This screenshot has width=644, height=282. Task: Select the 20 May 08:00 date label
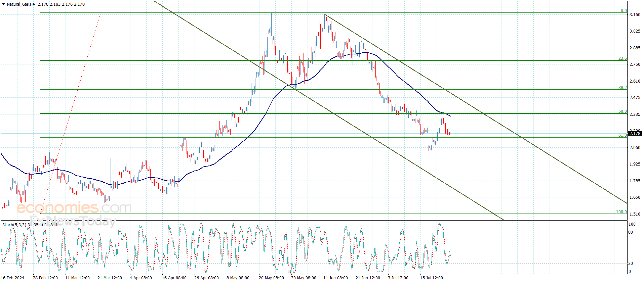point(271,278)
